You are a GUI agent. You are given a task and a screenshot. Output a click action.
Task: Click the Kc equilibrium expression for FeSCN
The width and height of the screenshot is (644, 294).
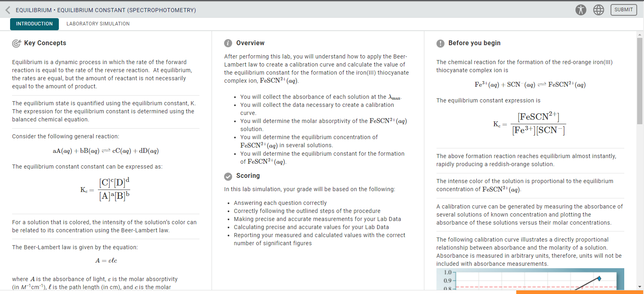[x=530, y=124]
